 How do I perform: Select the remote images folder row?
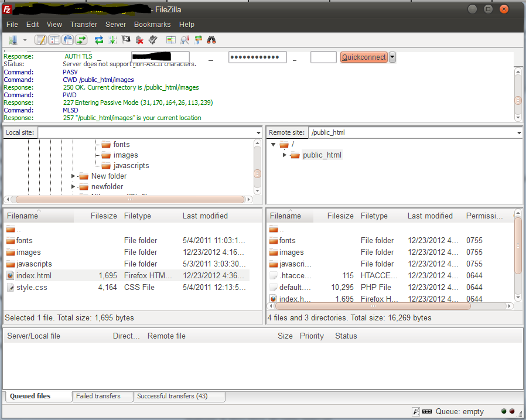(x=390, y=252)
